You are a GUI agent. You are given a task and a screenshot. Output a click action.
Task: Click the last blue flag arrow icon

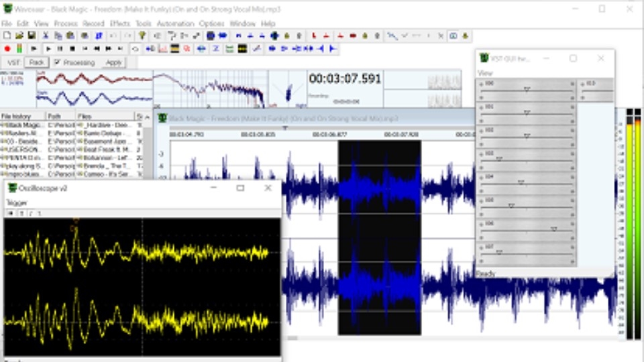click(333, 49)
